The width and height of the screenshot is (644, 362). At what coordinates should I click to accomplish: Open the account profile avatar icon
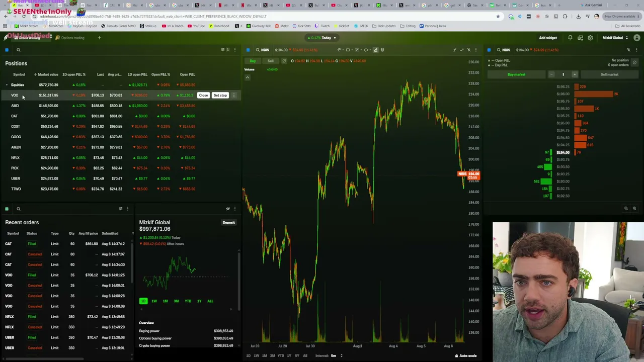[x=637, y=38]
